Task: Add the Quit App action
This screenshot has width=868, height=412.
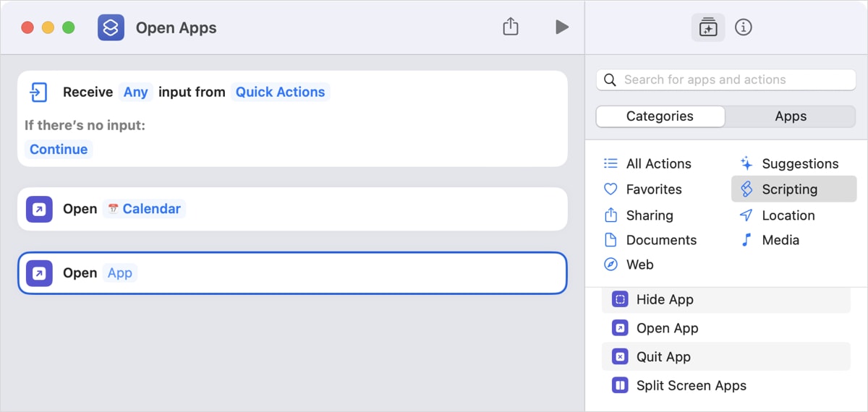Action: 726,356
